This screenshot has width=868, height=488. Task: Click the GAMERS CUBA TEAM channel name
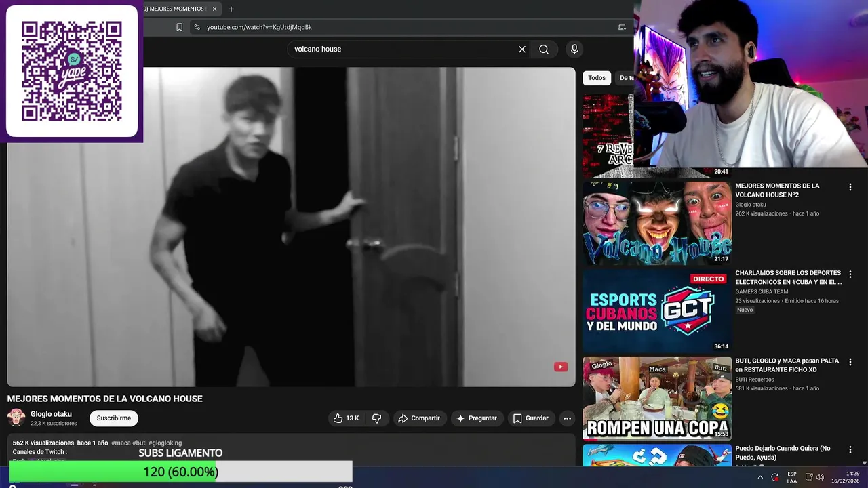pyautogui.click(x=762, y=292)
